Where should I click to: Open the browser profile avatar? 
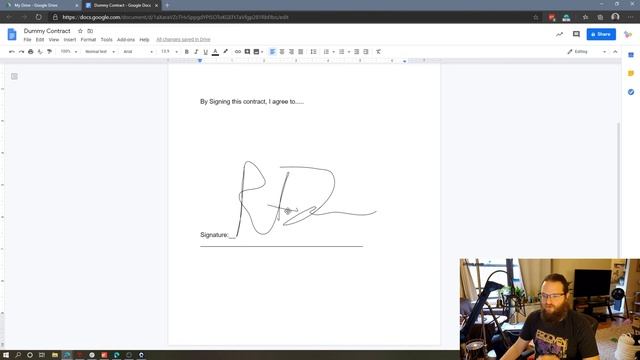pyautogui.click(x=615, y=17)
